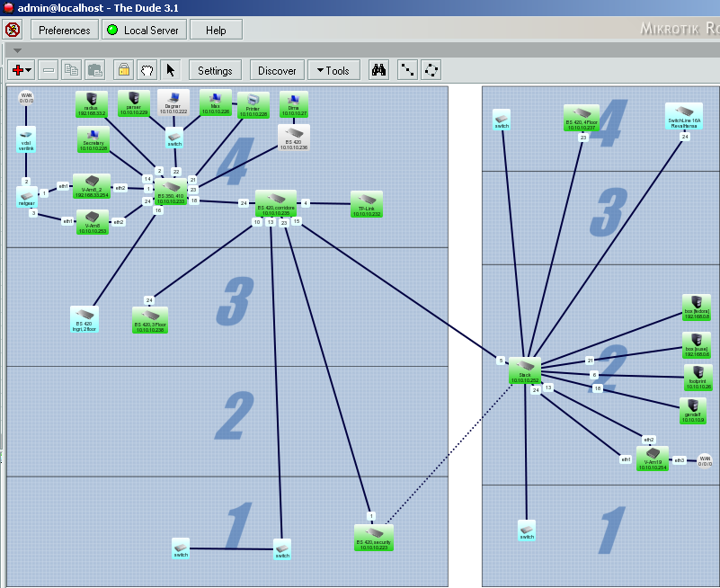Screen dimensions: 720x588
Task: Click the Discover button
Action: click(x=277, y=70)
